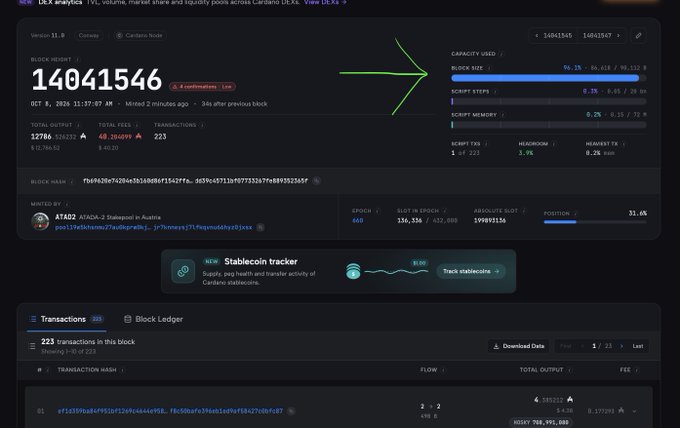
Task: Select headroom value 3.9%
Action: coord(526,153)
